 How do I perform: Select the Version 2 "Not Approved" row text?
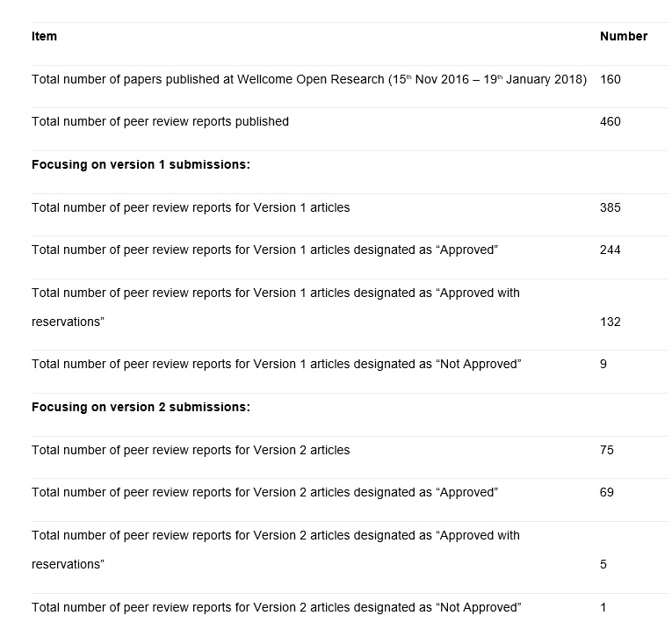click(x=276, y=607)
